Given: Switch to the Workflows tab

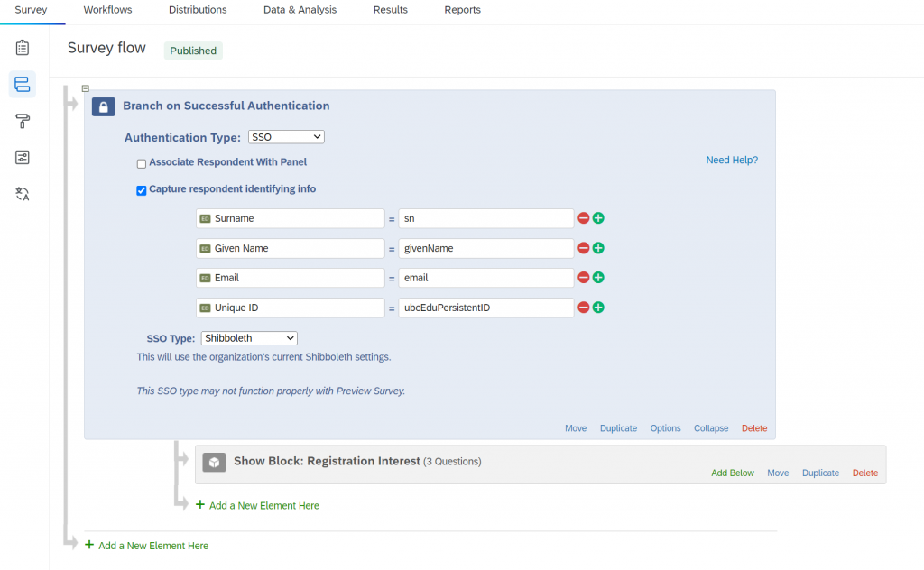Looking at the screenshot, I should coord(108,10).
